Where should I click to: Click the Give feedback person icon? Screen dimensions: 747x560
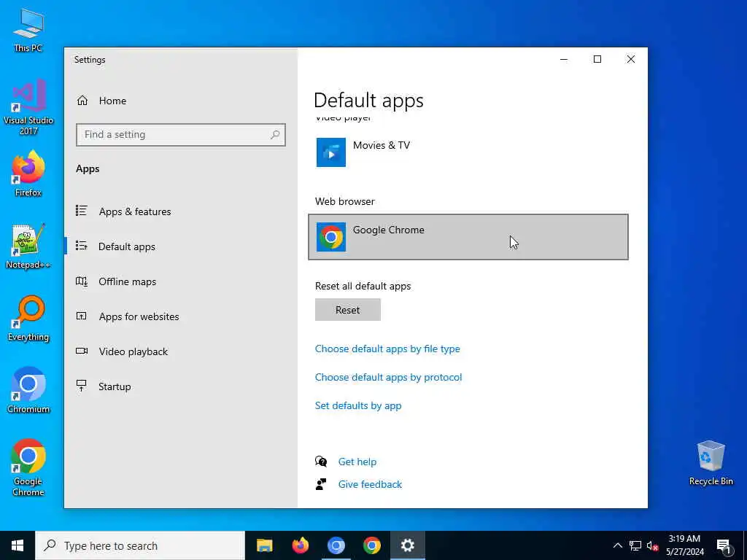[x=321, y=484]
